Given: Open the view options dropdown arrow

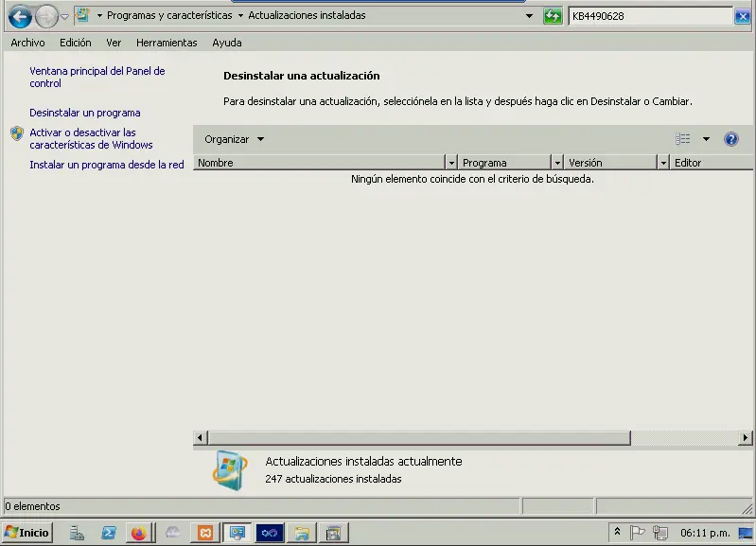Looking at the screenshot, I should click(706, 139).
